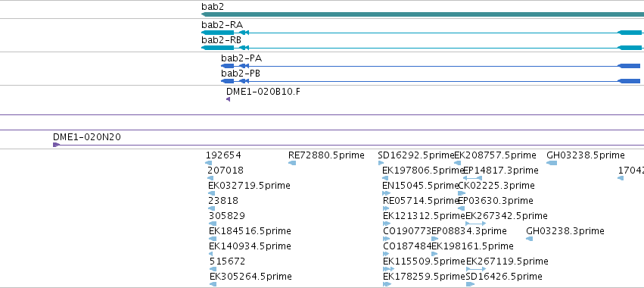The height and width of the screenshot is (288, 644).
Task: Open the EK032719.5prime feature label
Action: tap(249, 186)
